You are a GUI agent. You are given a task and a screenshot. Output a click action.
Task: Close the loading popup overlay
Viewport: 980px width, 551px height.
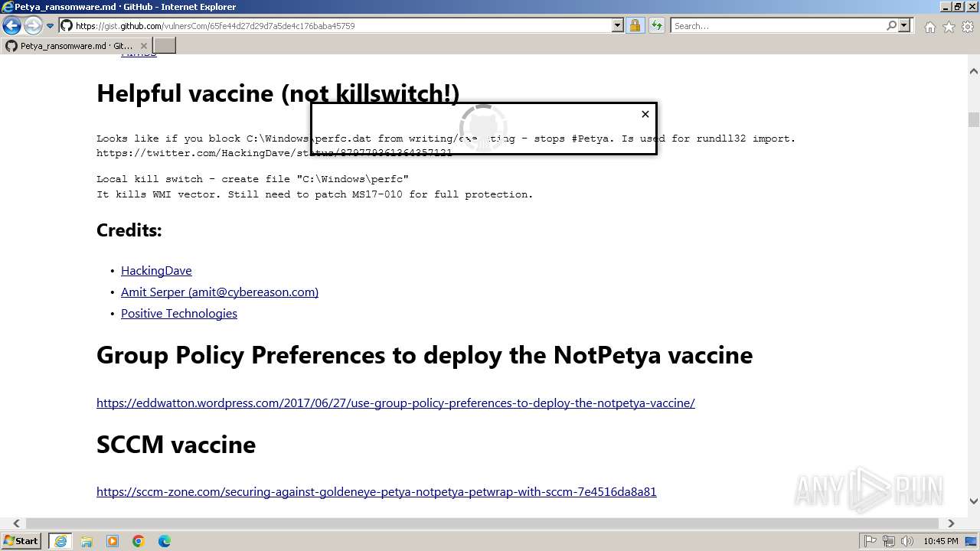point(645,114)
